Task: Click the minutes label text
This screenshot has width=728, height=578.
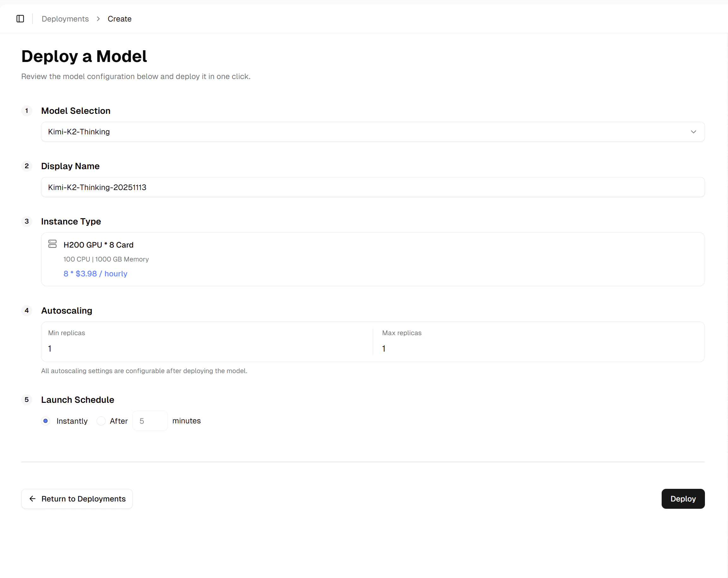Action: point(186,421)
